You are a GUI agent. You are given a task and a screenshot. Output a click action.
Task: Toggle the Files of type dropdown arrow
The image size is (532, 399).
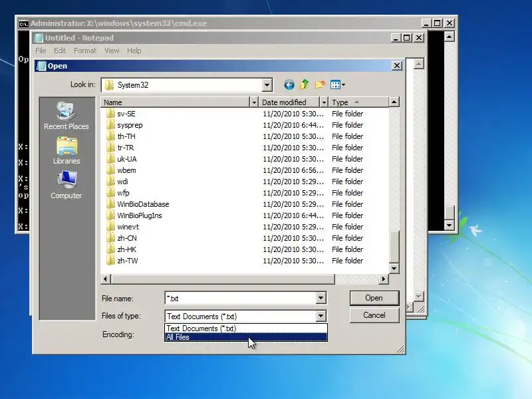pyautogui.click(x=321, y=317)
